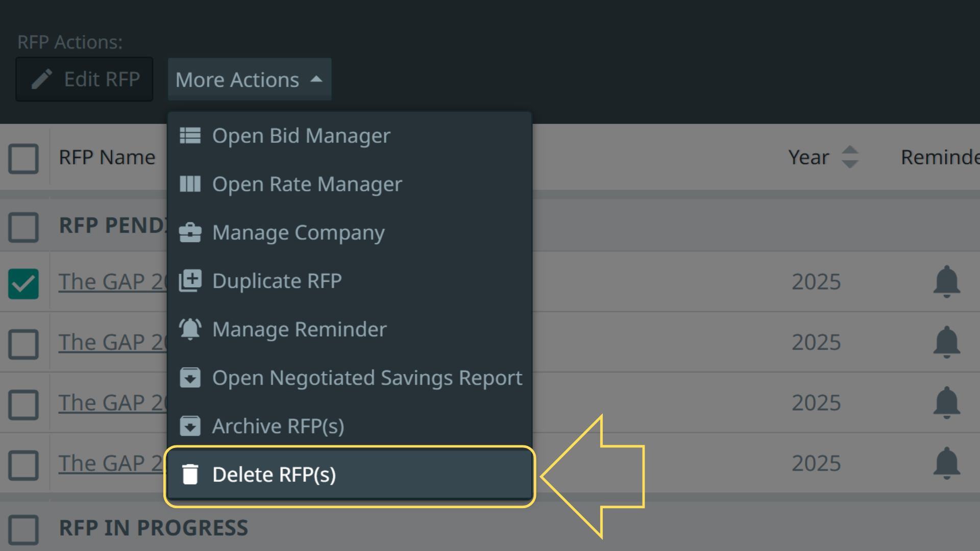980x551 pixels.
Task: Click the Manage Reminder ringing bell icon
Action: click(x=190, y=329)
